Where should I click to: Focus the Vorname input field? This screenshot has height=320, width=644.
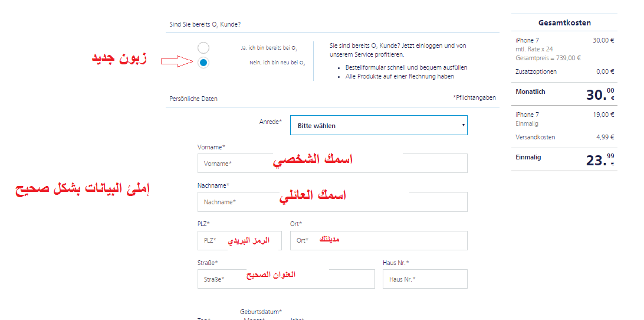[332, 164]
